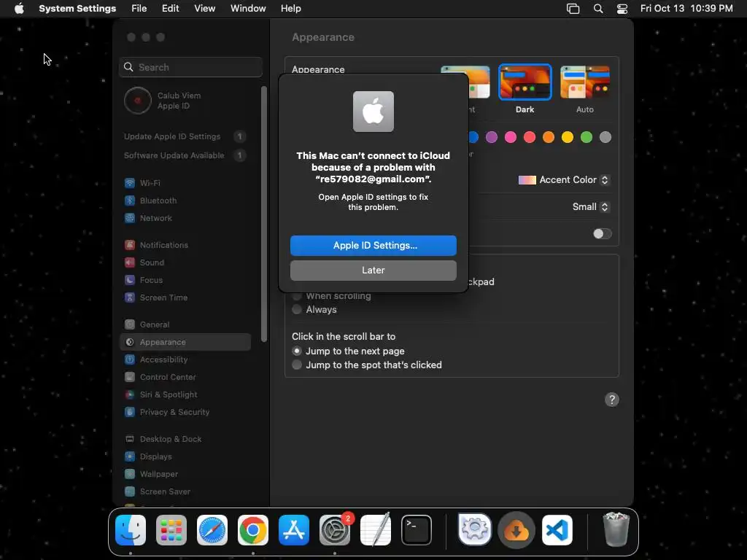Launch Safari from the Dock
747x560 pixels.
tap(212, 530)
